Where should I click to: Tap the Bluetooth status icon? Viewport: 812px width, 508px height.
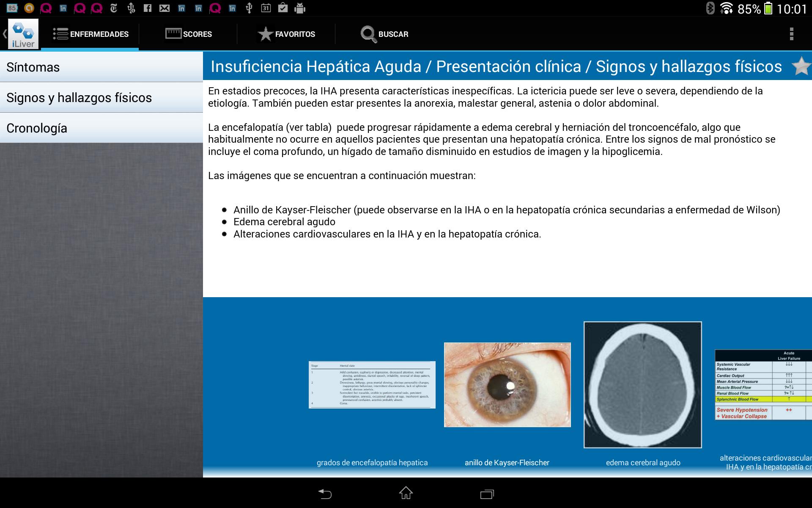(x=710, y=8)
